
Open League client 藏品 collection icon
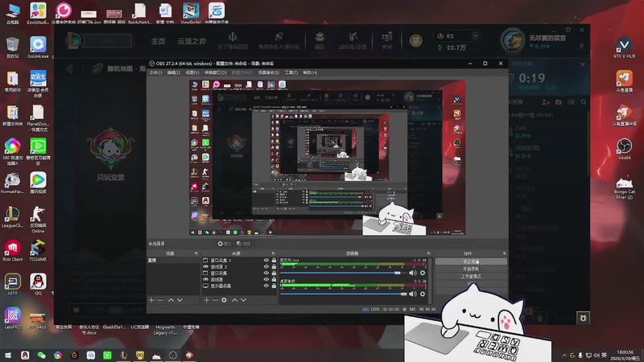point(320,41)
